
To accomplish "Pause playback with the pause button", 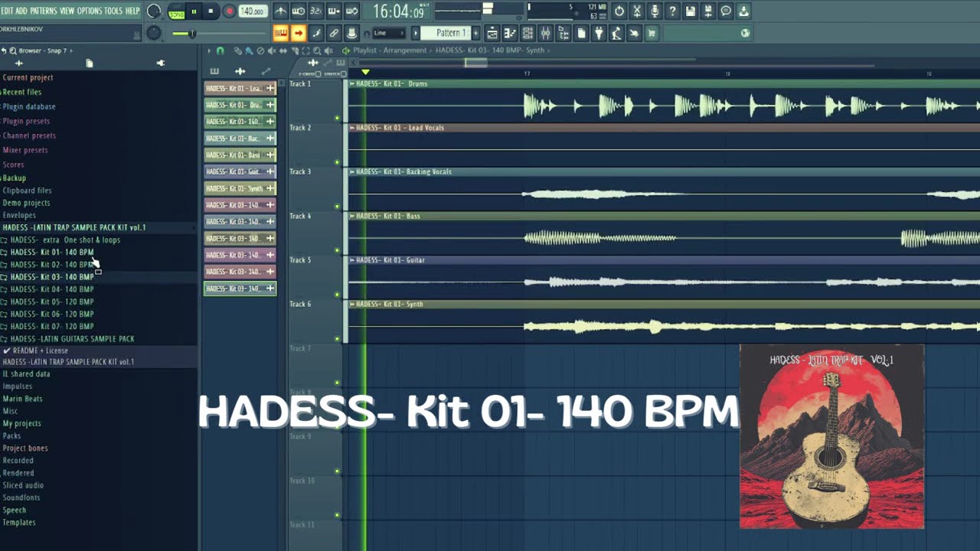I will [194, 11].
